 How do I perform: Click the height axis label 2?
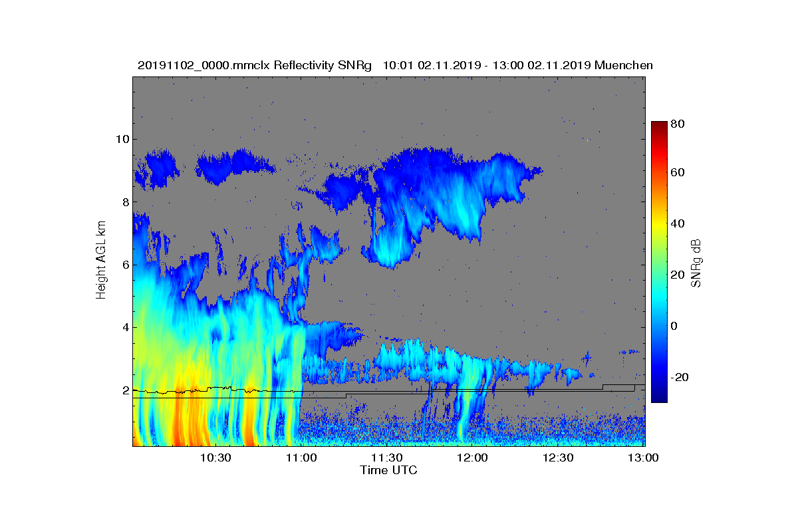124,390
